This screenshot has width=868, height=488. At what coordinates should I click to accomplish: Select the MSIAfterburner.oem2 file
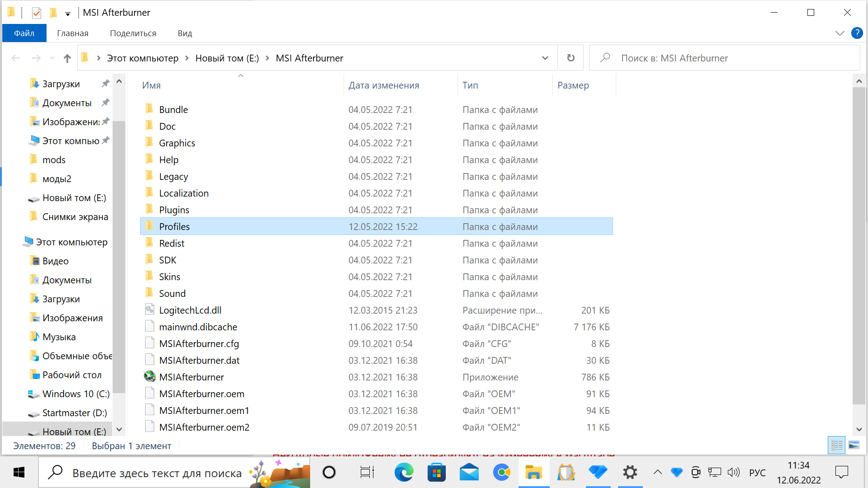pos(377,427)
